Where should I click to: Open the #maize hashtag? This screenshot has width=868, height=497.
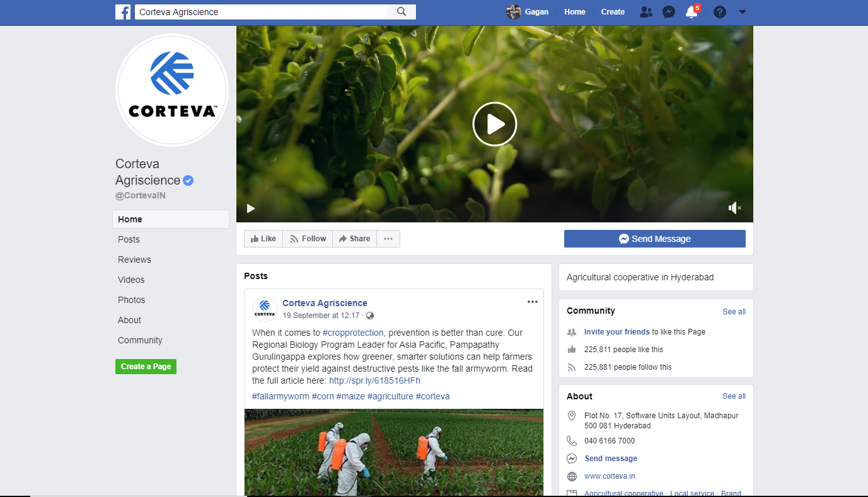click(x=350, y=396)
